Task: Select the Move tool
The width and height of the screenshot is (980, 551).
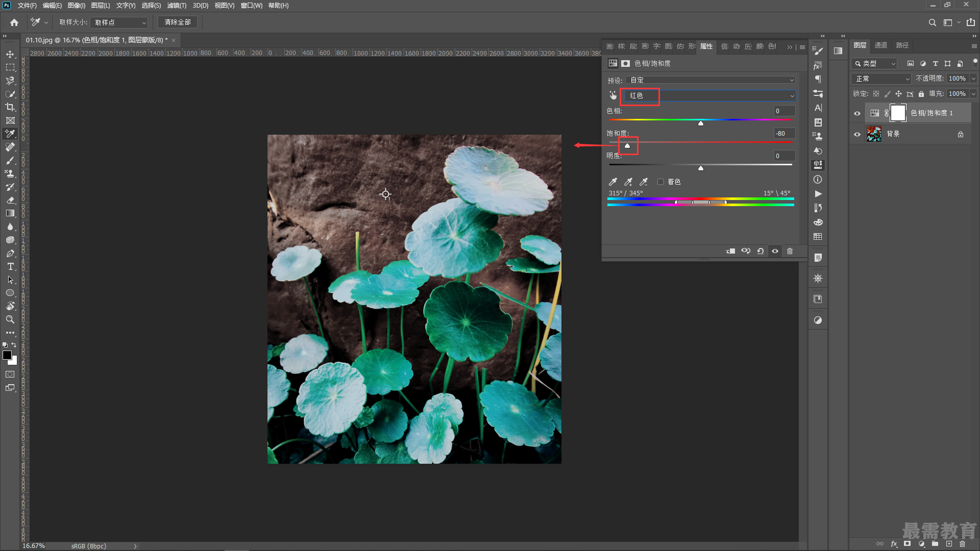Action: tap(10, 54)
